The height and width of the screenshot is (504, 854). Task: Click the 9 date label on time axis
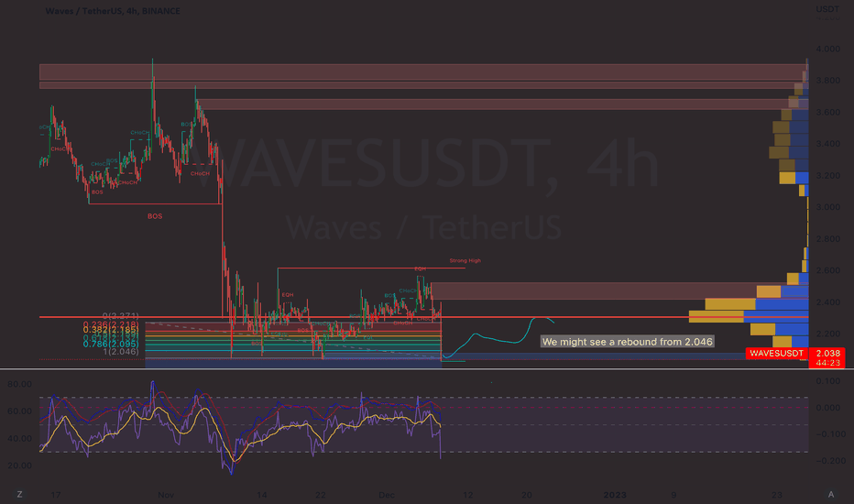(673, 495)
